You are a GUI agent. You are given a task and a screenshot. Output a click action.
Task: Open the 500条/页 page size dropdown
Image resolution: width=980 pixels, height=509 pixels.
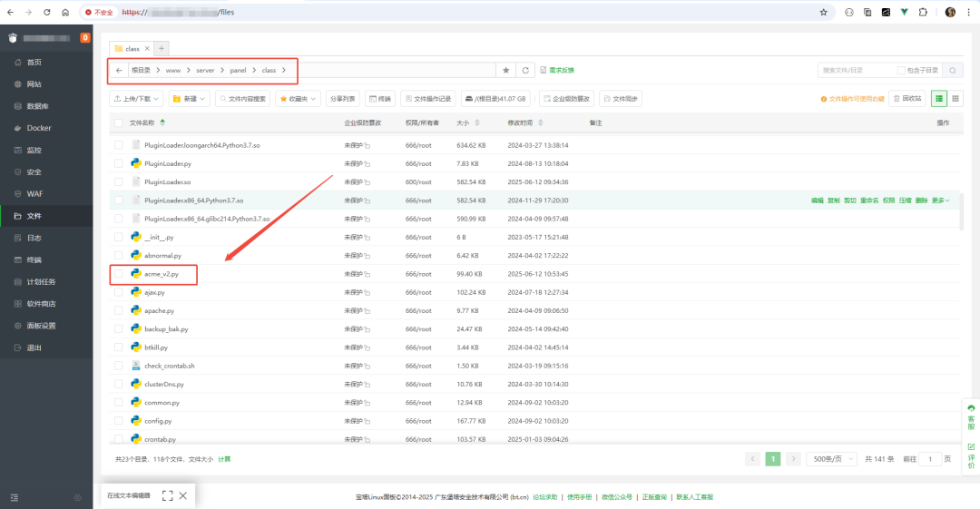[831, 459]
